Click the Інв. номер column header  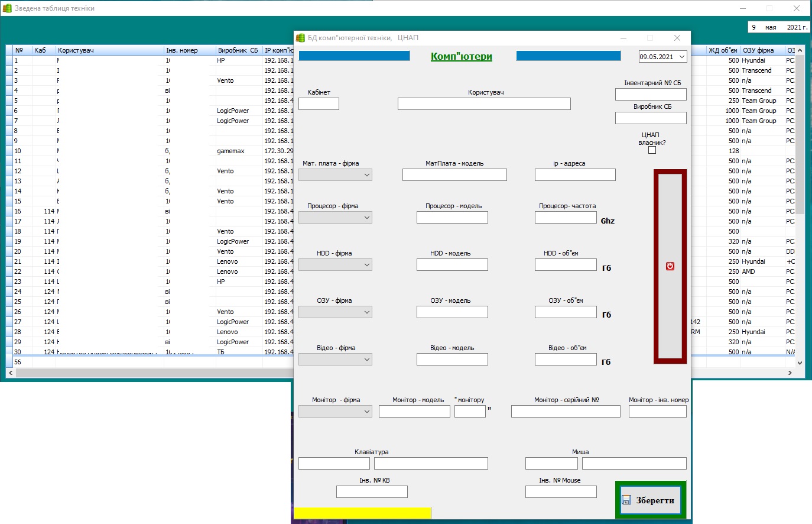190,50
